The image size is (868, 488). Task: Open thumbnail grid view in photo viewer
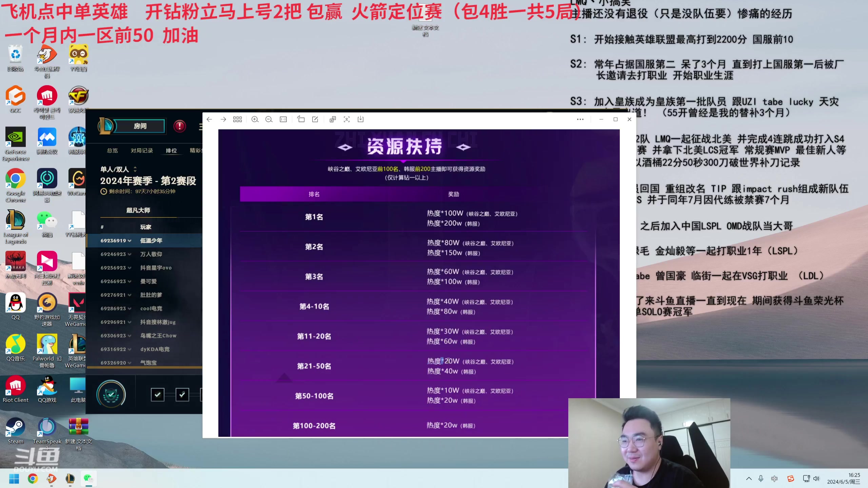coord(237,119)
